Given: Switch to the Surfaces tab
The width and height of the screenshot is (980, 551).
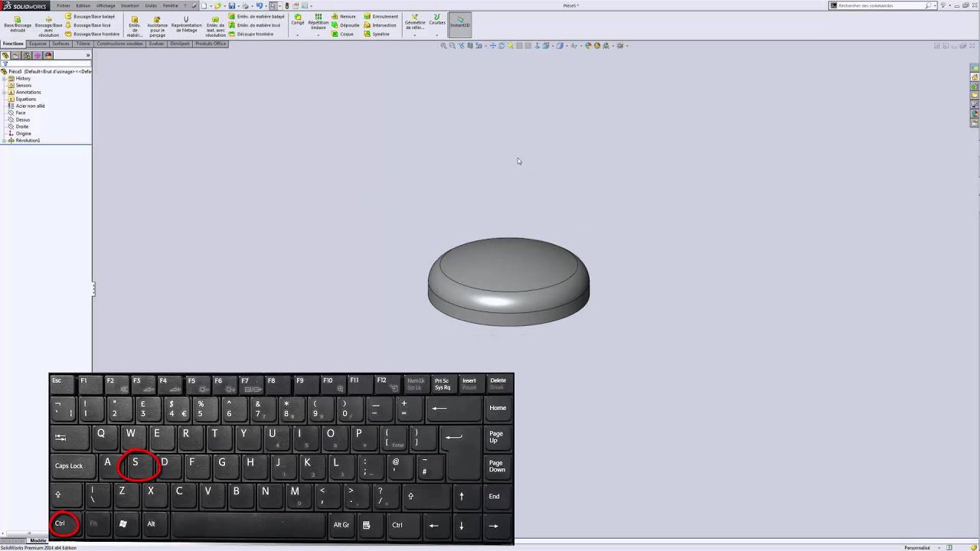Looking at the screenshot, I should coord(60,44).
